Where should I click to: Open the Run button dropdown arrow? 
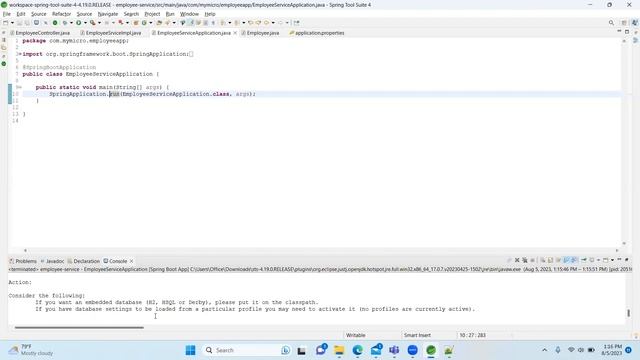pyautogui.click(x=85, y=23)
